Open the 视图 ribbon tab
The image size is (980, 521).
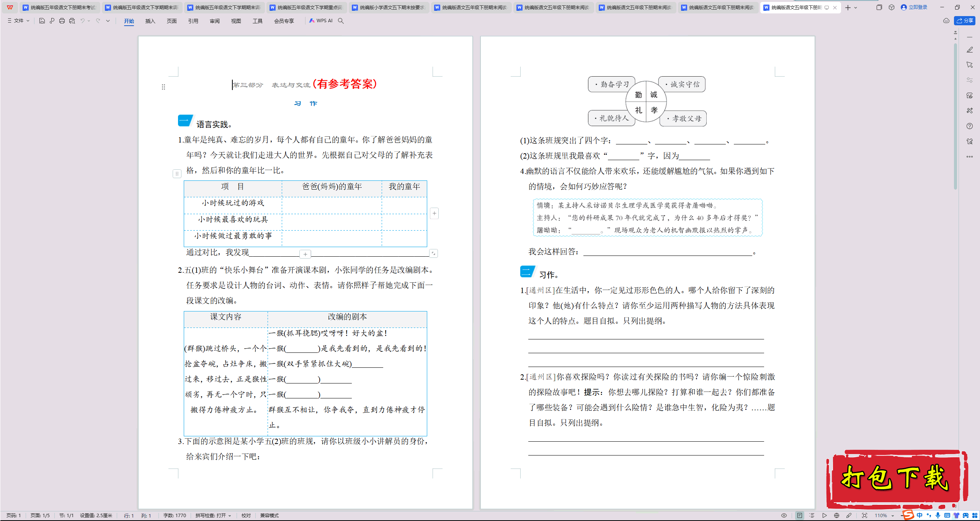tap(236, 21)
